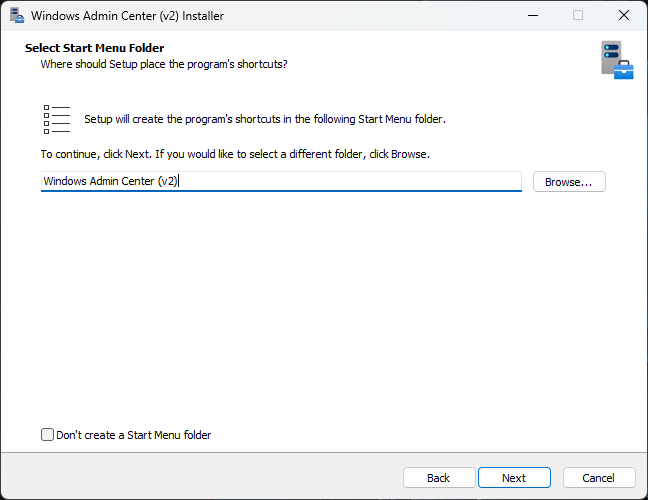The width and height of the screenshot is (648, 500).
Task: Click the Start Menu list icon
Action: (x=57, y=118)
